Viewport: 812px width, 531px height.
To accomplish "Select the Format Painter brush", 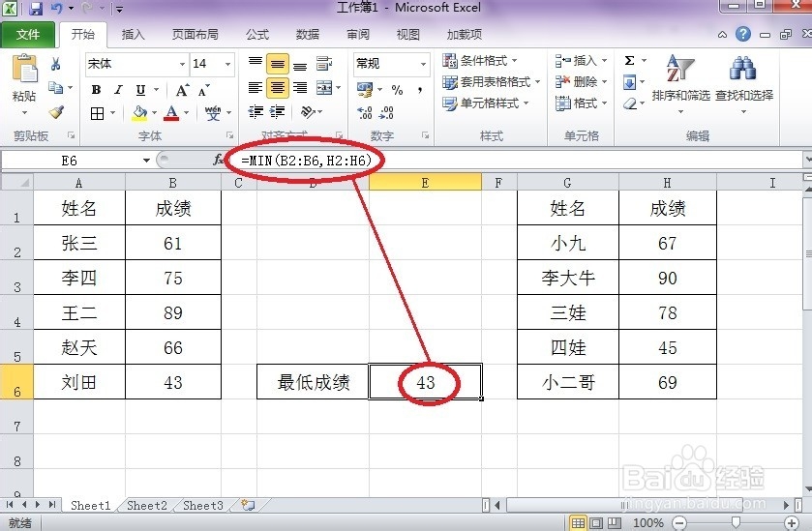I will click(x=56, y=112).
